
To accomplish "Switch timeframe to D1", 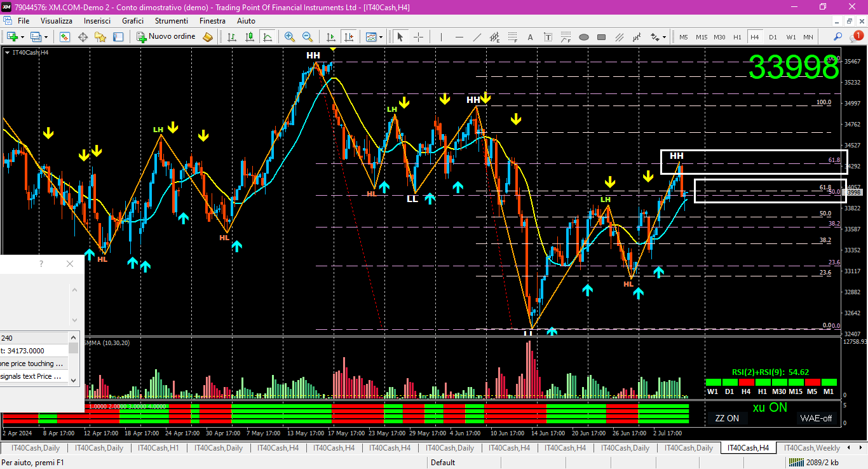I will pos(773,37).
